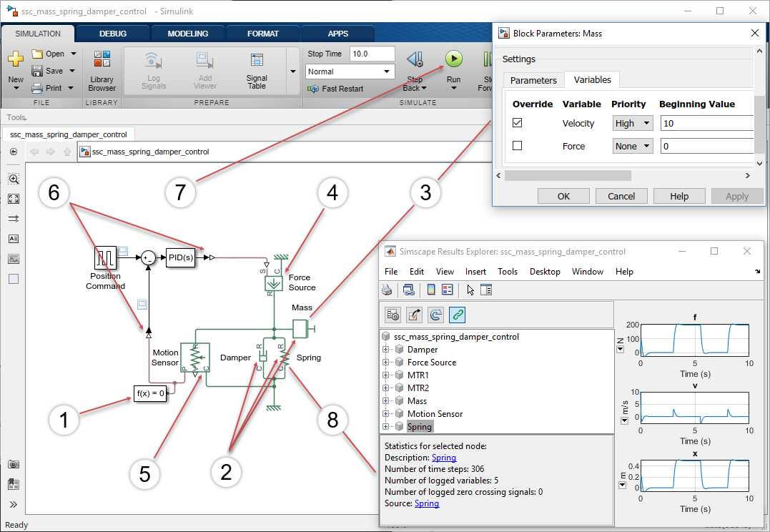
Task: Click the Open folder icon in the ribbon
Action: coord(37,54)
